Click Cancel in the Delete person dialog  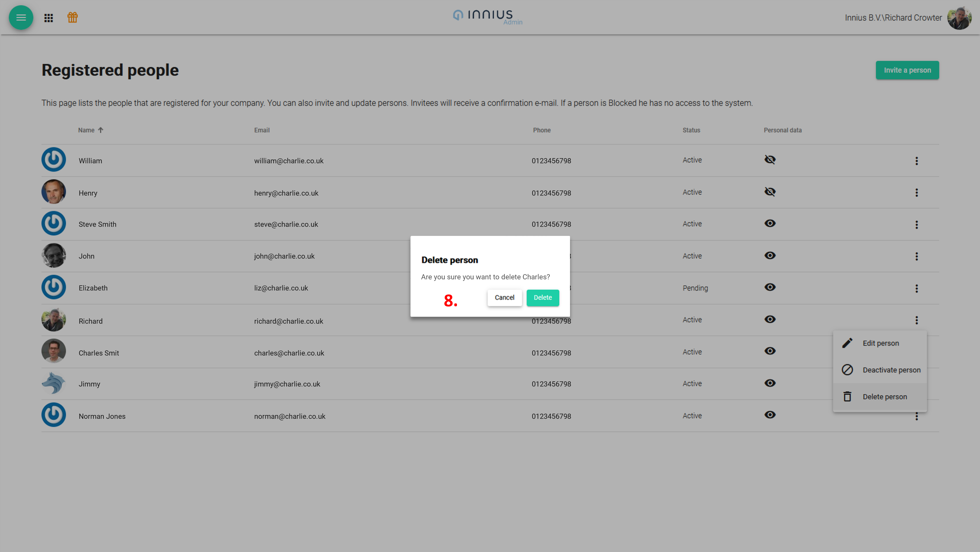click(x=505, y=297)
